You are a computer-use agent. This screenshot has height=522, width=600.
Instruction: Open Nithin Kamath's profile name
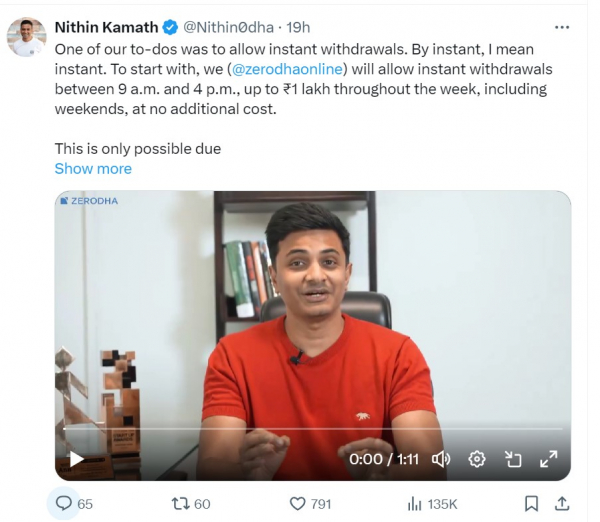click(106, 27)
